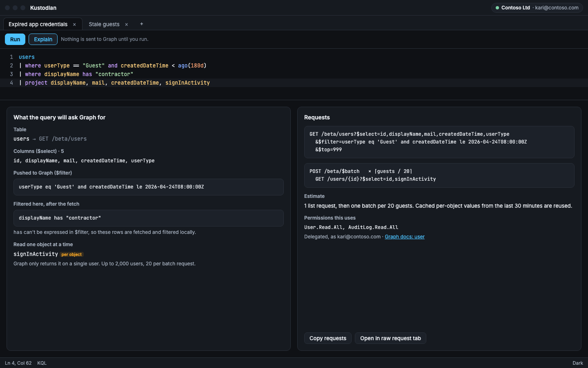
Task: Open the Contoso Ltd account badge
Action: 537,8
